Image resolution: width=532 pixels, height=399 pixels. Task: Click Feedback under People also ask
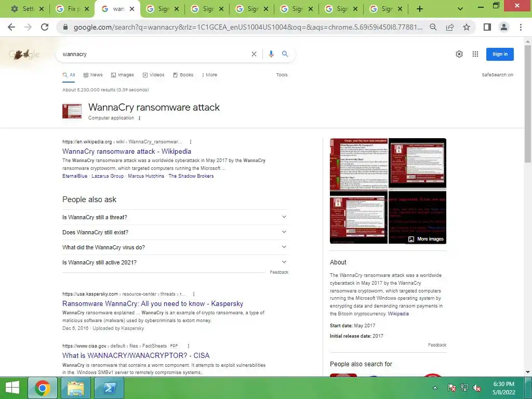pyautogui.click(x=279, y=272)
